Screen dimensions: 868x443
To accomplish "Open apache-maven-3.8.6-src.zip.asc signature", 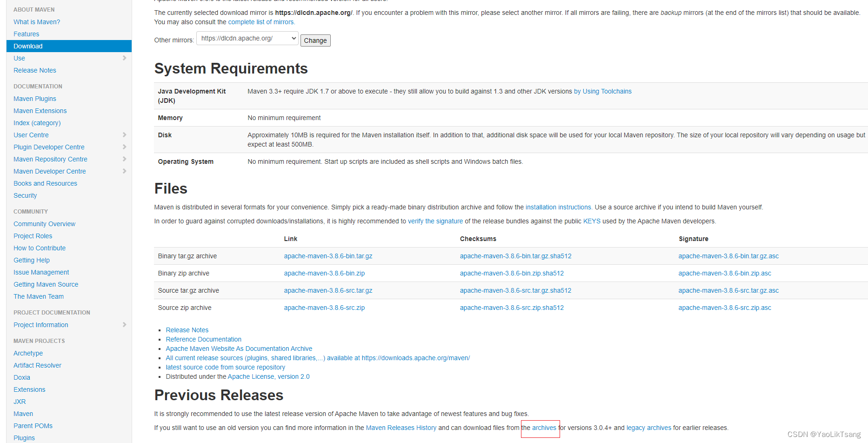I will (725, 308).
